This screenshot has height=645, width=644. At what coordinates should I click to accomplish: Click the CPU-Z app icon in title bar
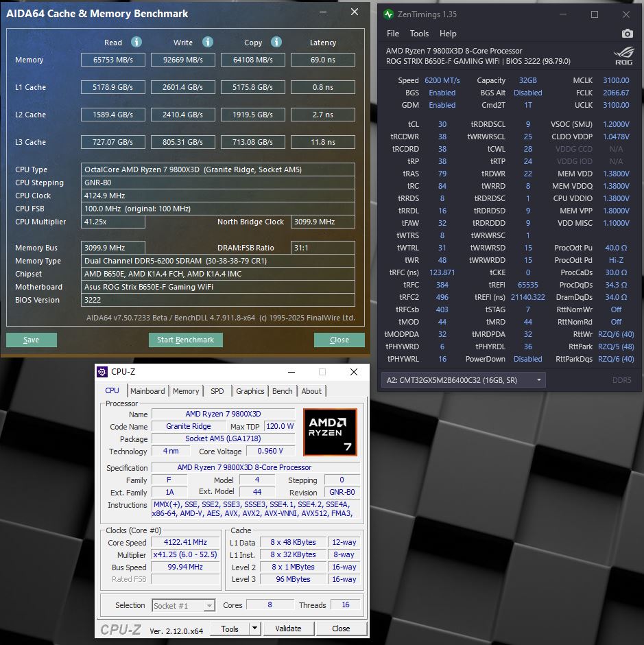102,372
